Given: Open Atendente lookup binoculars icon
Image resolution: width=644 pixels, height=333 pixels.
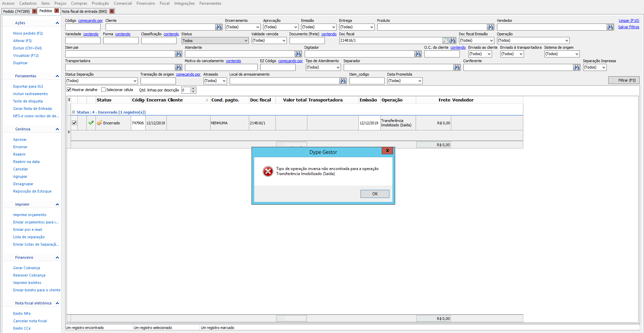Looking at the screenshot, I should click(298, 54).
